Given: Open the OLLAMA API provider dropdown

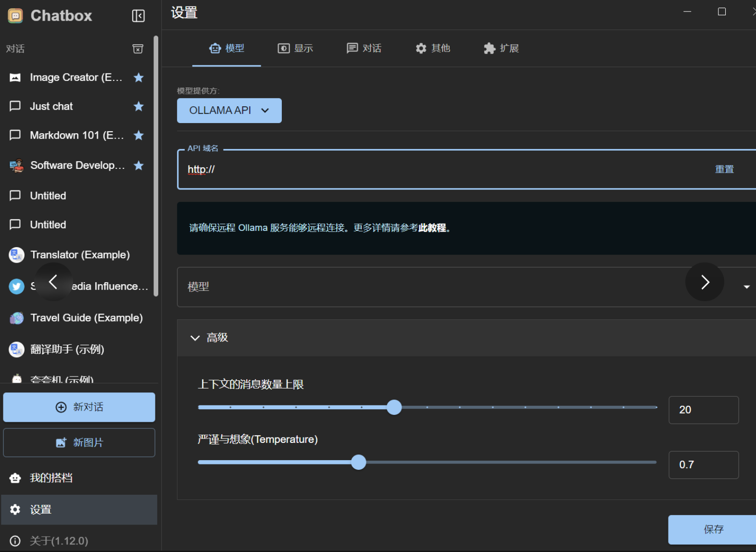Looking at the screenshot, I should (229, 111).
